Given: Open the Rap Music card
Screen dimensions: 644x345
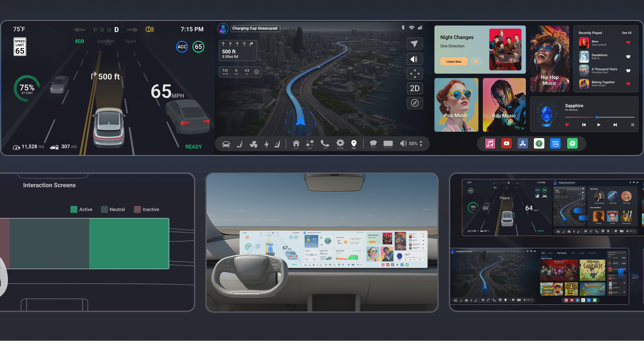Looking at the screenshot, I should pyautogui.click(x=504, y=105).
